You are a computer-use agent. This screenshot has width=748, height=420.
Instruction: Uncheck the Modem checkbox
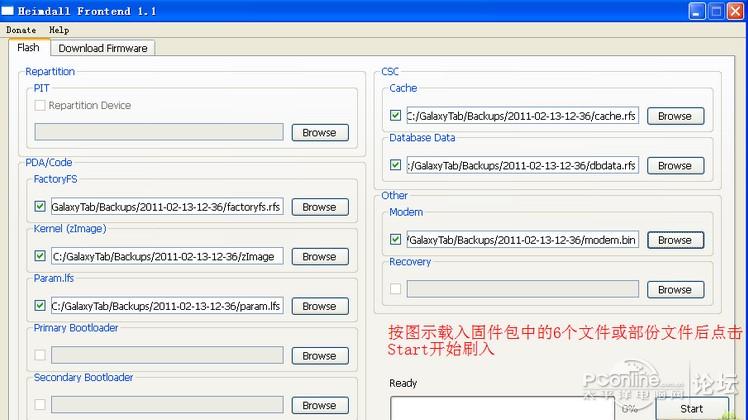[x=395, y=239]
